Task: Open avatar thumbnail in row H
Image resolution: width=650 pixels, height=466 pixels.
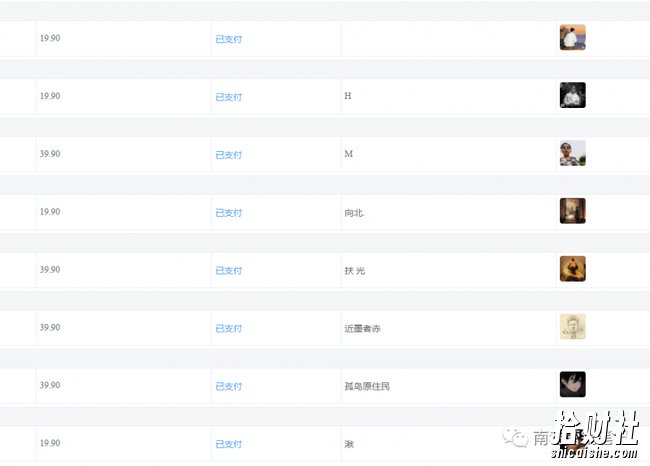Action: coord(572,95)
